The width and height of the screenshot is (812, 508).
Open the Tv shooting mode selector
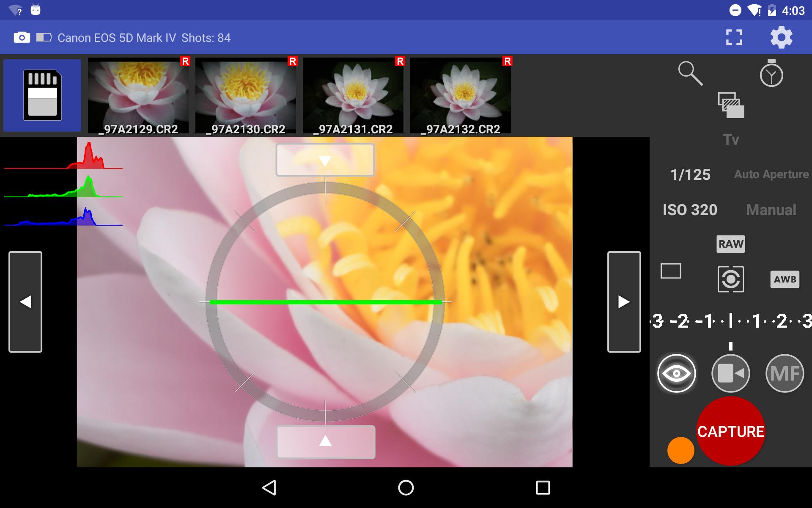point(731,140)
